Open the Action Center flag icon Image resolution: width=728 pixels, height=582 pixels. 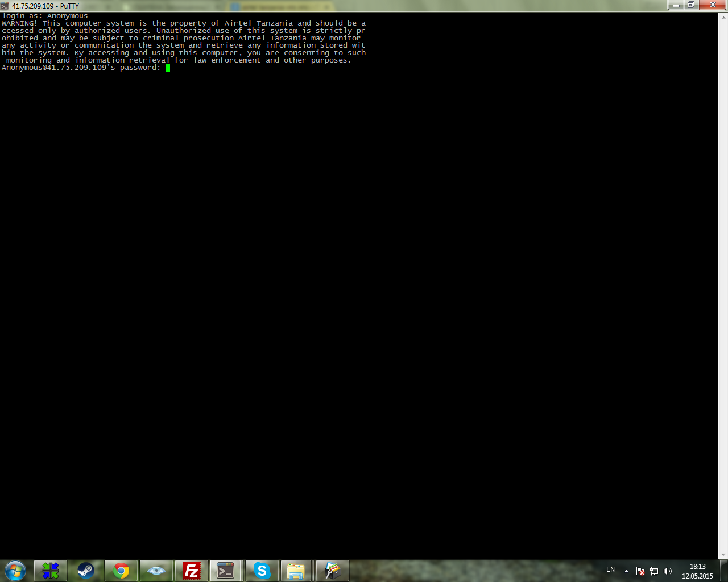click(640, 571)
